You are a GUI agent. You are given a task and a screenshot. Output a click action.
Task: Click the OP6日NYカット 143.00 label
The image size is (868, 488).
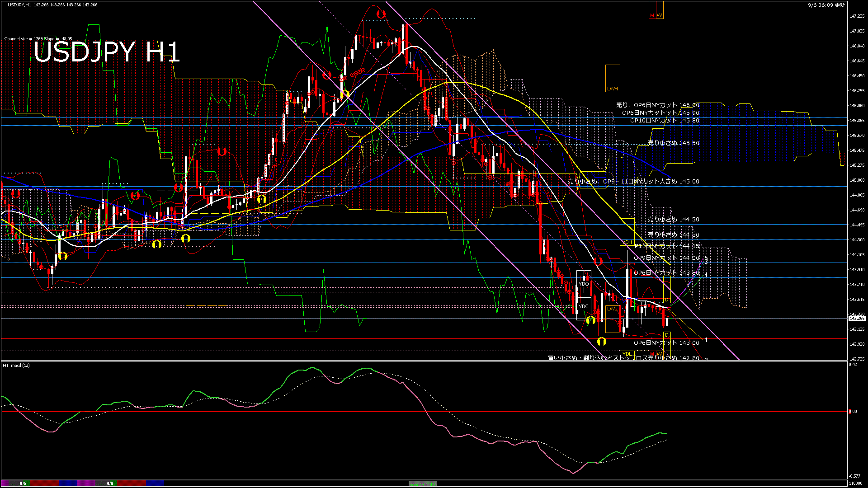(x=666, y=343)
